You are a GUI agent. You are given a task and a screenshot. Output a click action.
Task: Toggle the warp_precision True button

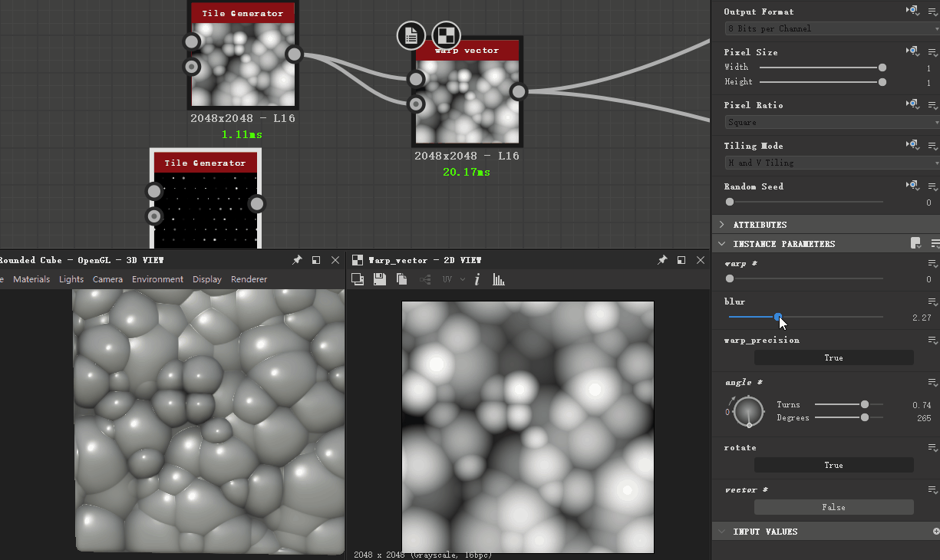coord(833,357)
